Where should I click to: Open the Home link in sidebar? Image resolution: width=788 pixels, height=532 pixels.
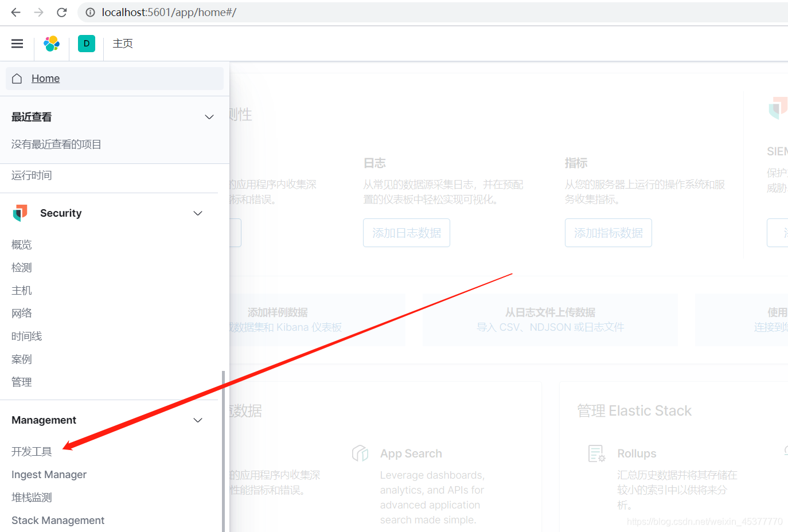point(45,79)
